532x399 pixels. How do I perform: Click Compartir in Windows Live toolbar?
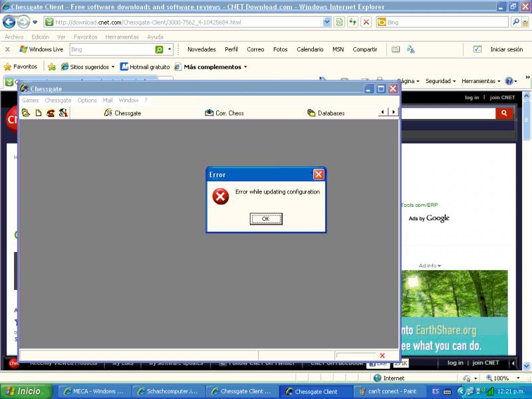pos(364,49)
